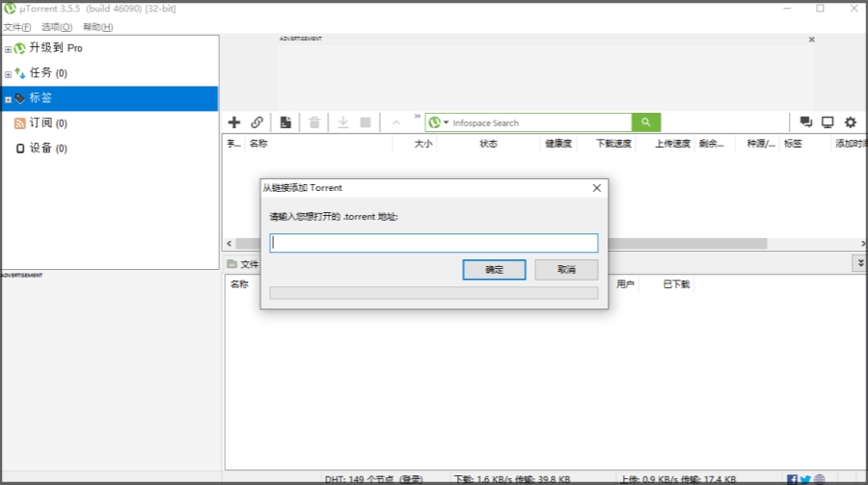
Task: Select 设备 (0) in the sidebar
Action: [48, 148]
